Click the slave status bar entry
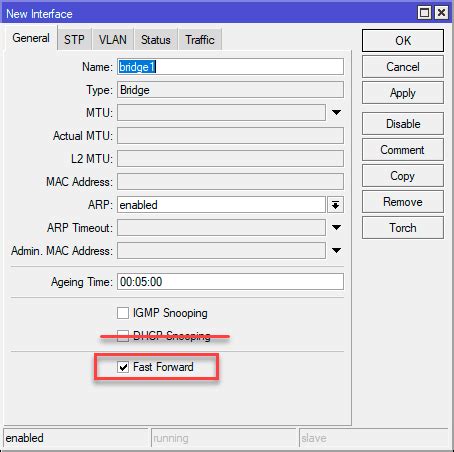The image size is (454, 452). pos(374,438)
